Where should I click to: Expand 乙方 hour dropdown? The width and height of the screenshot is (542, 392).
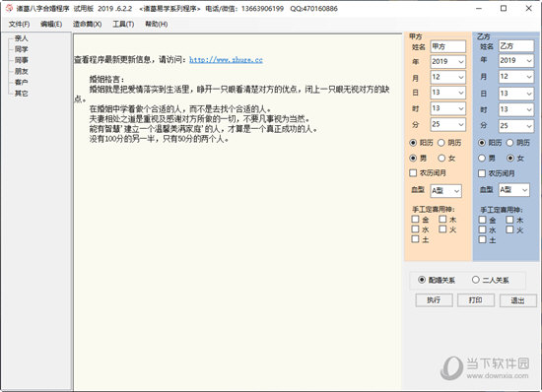(x=529, y=110)
